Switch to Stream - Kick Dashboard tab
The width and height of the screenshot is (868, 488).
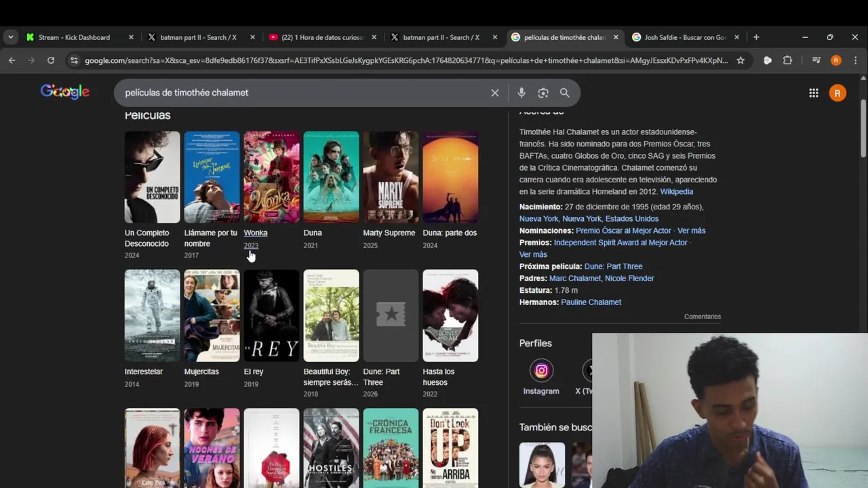79,37
